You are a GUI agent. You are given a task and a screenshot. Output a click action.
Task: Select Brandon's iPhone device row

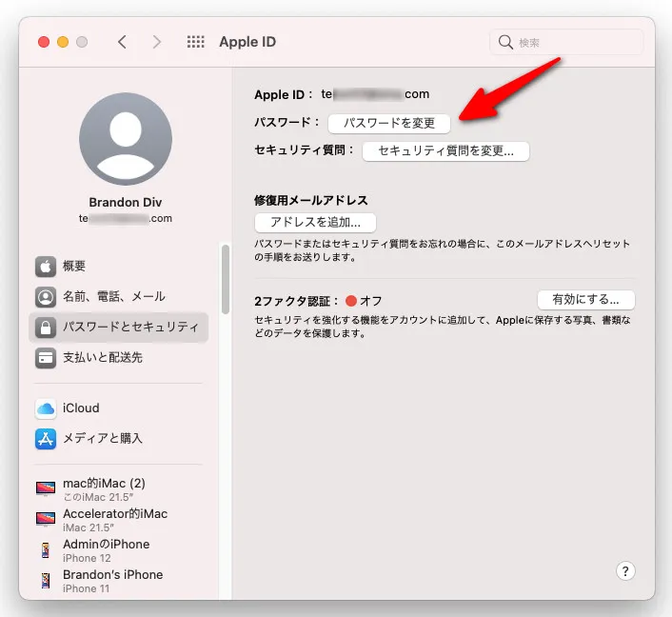point(118,581)
